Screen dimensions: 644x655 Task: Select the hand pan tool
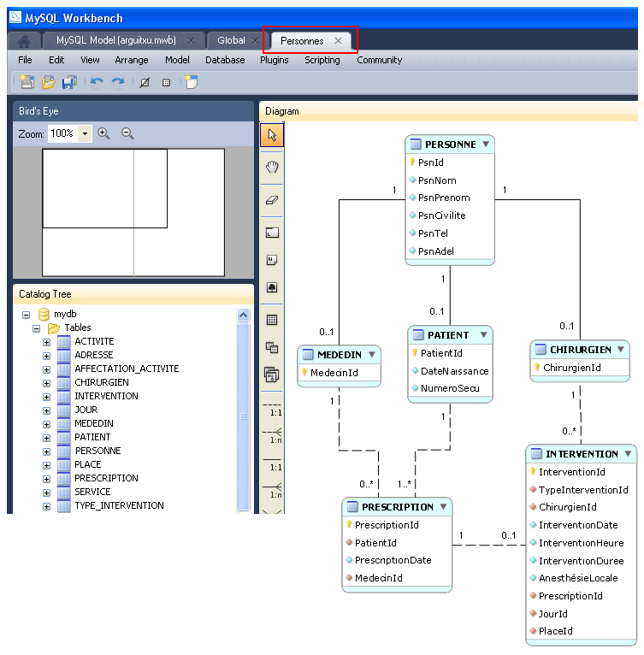(x=272, y=167)
